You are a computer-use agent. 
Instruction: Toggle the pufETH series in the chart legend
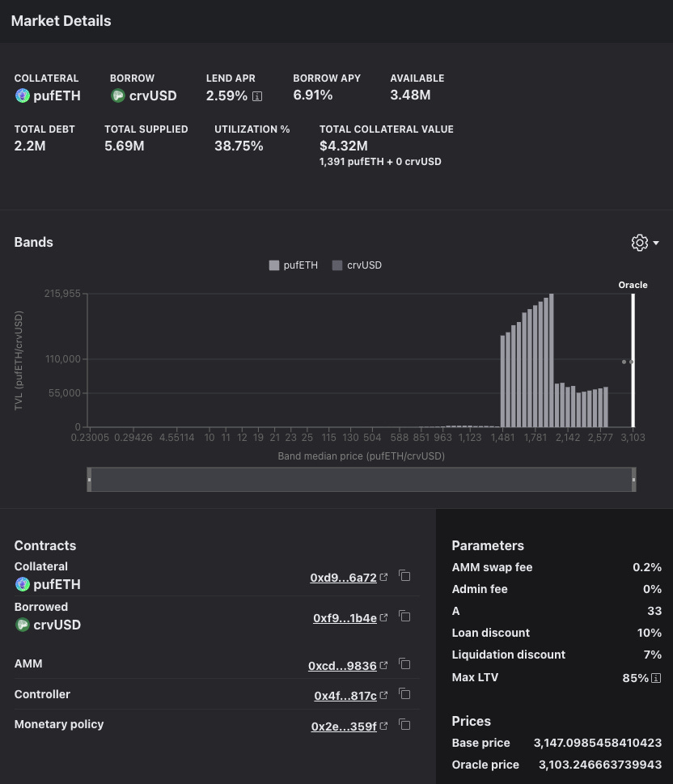(294, 265)
